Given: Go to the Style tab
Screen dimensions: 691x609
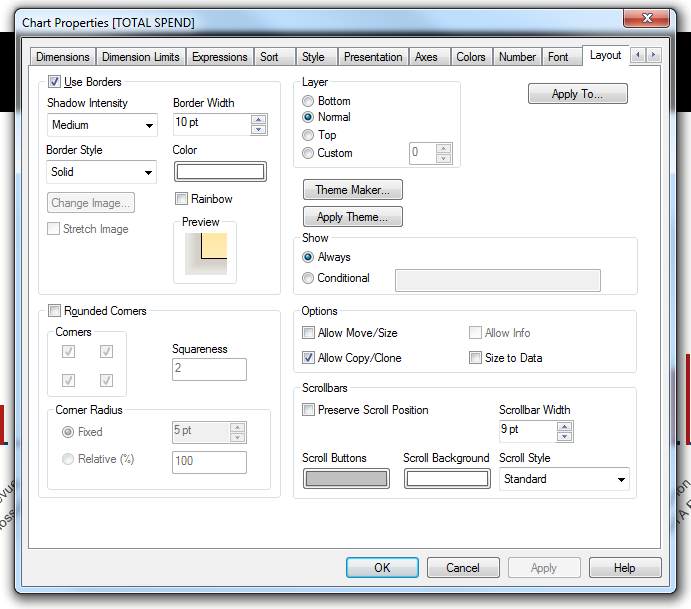Looking at the screenshot, I should 316,57.
